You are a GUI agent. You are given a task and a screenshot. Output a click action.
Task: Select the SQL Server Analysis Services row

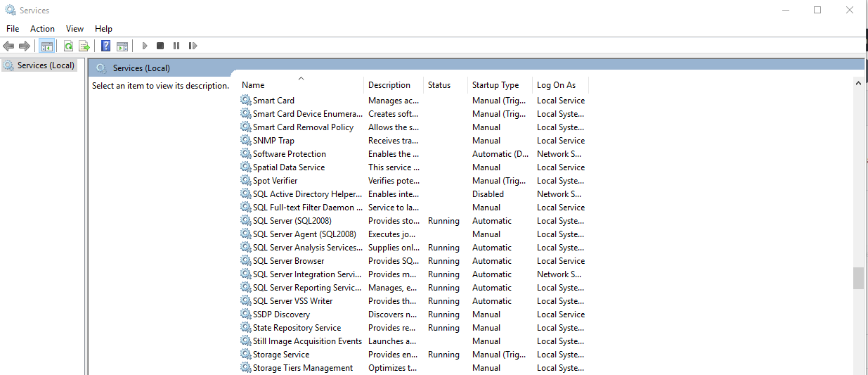pyautogui.click(x=414, y=248)
